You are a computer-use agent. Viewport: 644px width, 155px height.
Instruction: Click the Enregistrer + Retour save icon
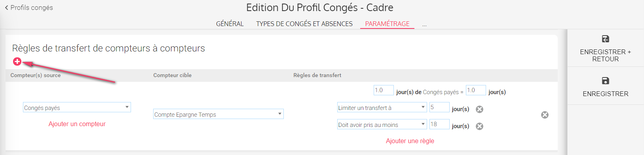(605, 39)
